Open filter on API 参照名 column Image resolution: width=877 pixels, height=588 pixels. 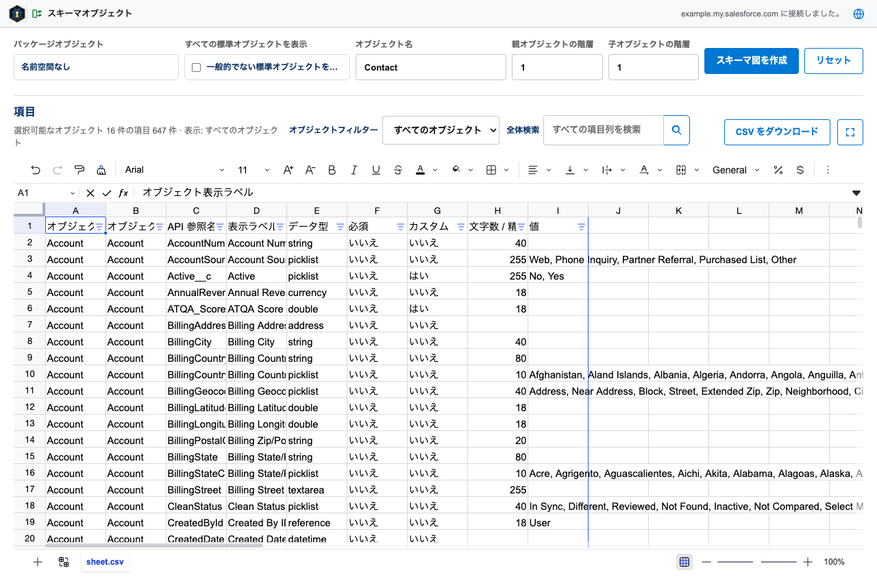[220, 226]
